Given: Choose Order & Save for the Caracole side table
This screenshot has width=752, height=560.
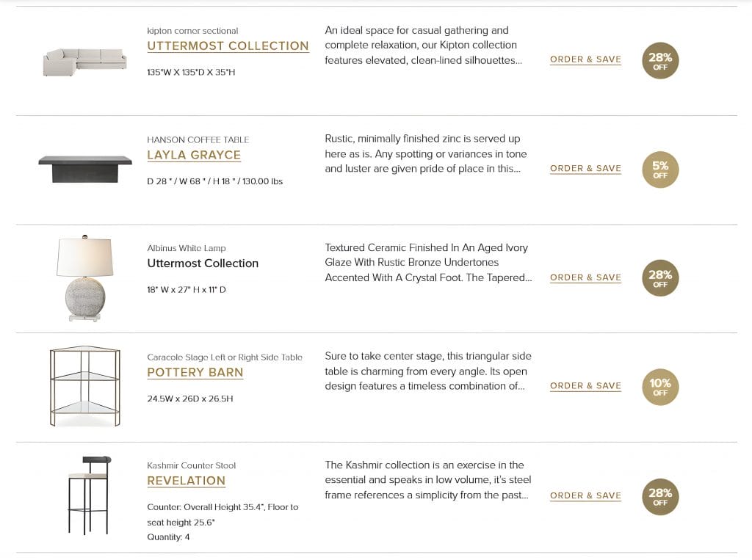Looking at the screenshot, I should coord(585,386).
